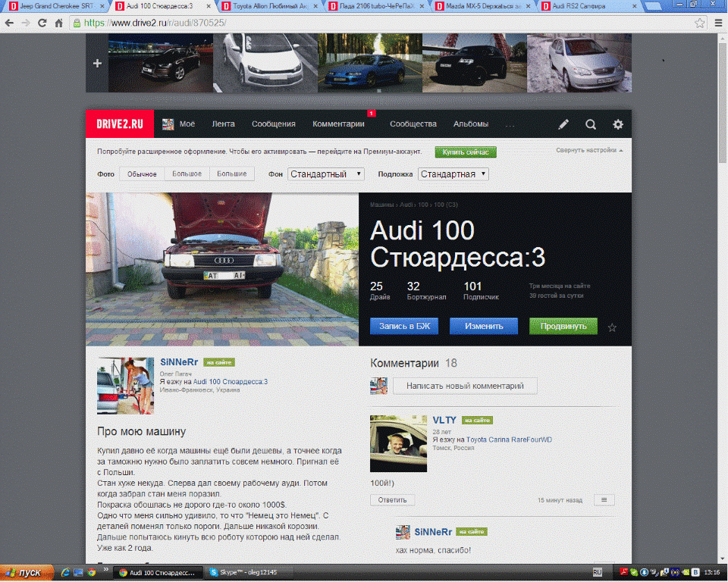The width and height of the screenshot is (728, 582).
Task: Click the small avatar beside Мое
Action: pyautogui.click(x=168, y=124)
